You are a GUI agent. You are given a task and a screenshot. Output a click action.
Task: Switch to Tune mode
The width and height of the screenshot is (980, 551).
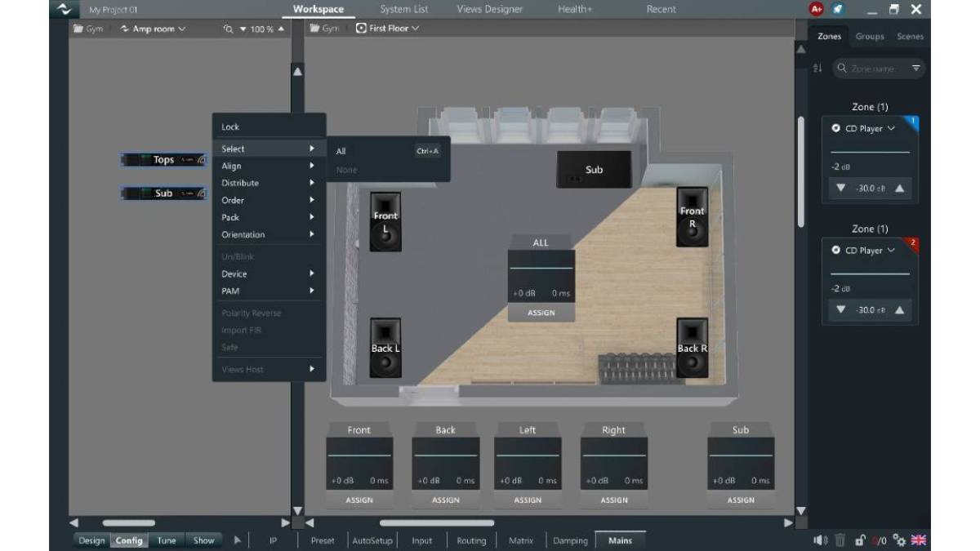point(167,540)
